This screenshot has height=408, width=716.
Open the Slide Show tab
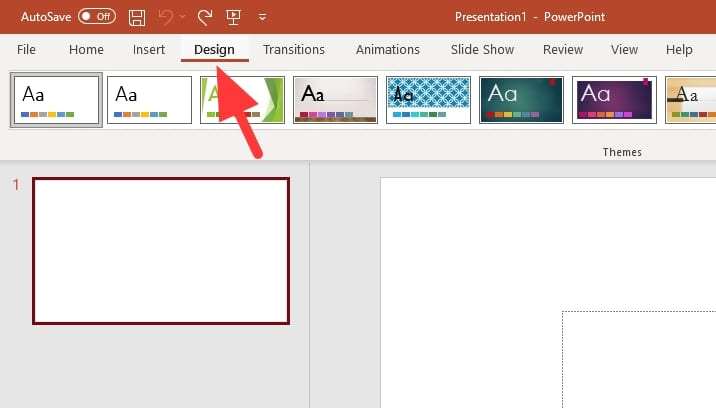pyautogui.click(x=482, y=50)
